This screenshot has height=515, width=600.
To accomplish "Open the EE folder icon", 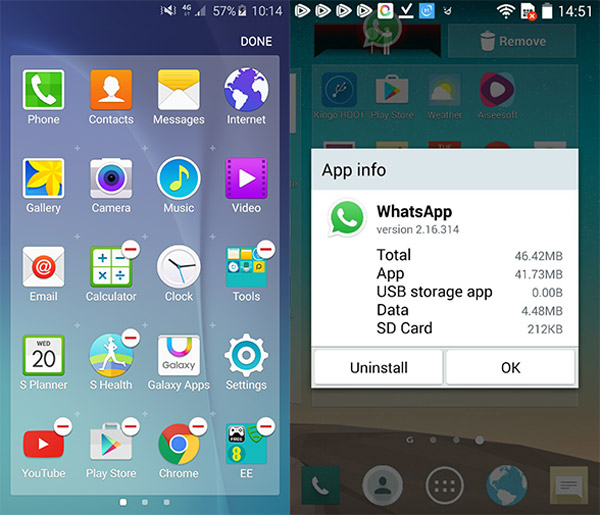I will click(x=246, y=444).
